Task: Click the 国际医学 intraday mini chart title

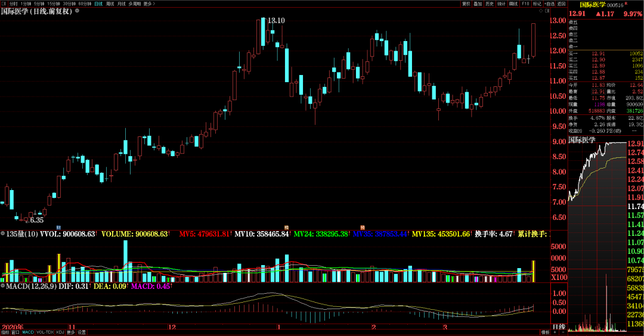Action: 581,140
